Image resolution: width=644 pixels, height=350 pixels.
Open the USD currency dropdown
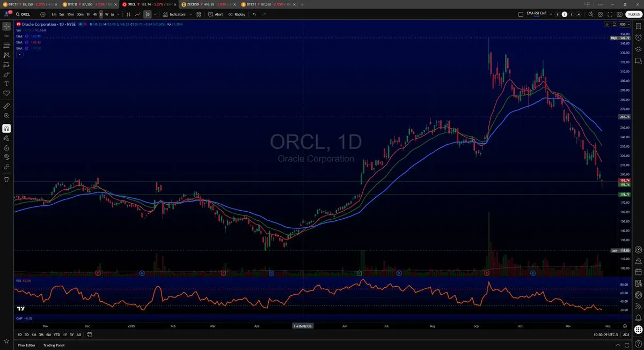pos(625,24)
